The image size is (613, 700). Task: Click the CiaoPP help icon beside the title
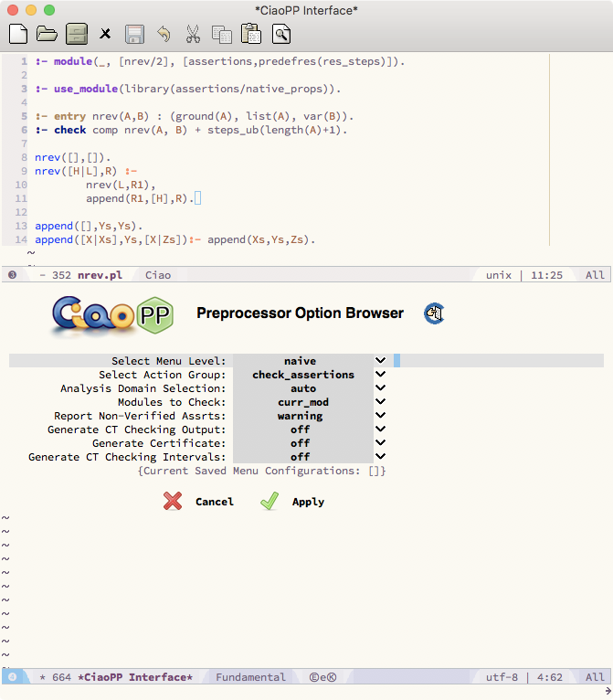click(x=433, y=313)
